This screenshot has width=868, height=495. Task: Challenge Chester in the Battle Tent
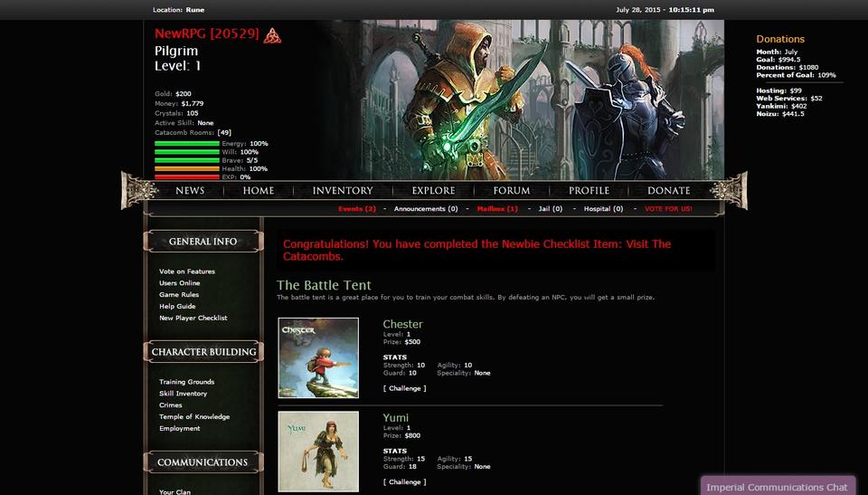404,388
